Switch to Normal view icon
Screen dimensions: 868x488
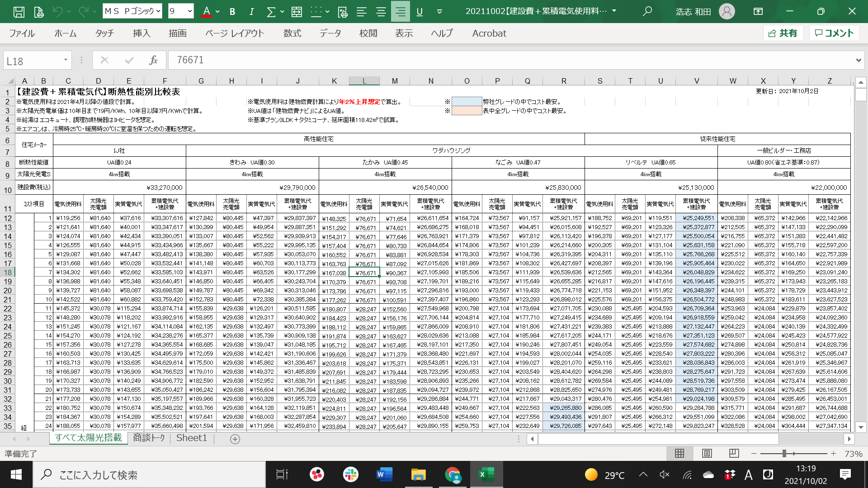tap(679, 453)
